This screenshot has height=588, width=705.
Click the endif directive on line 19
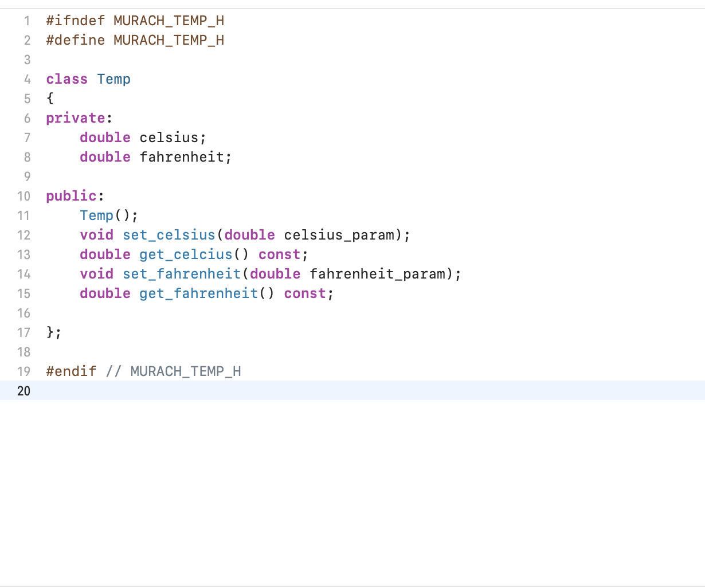pyautogui.click(x=70, y=371)
